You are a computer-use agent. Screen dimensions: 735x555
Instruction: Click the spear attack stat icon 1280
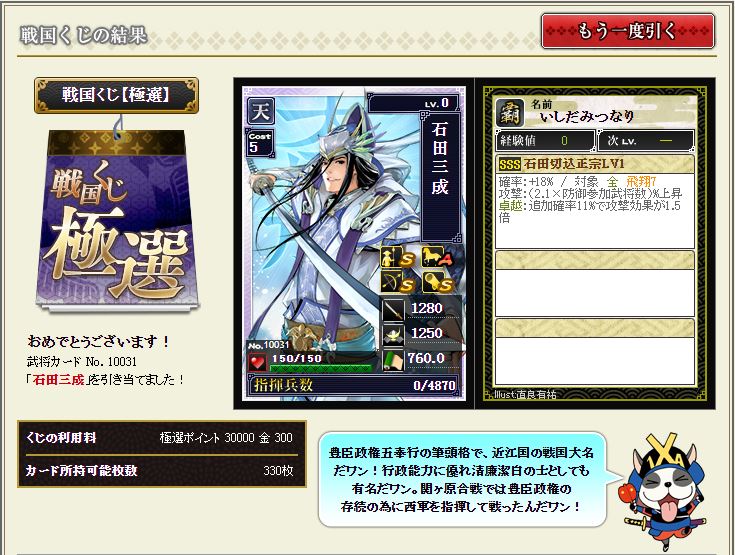tap(393, 309)
